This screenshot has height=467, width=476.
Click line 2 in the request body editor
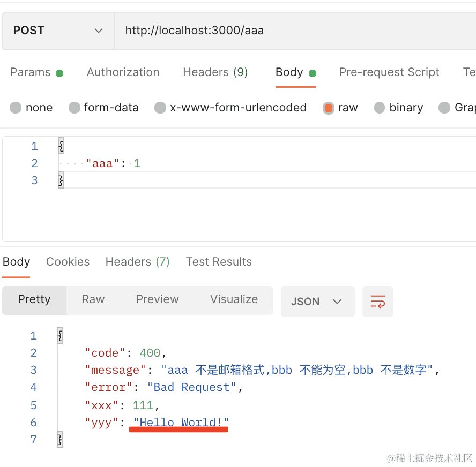214,163
